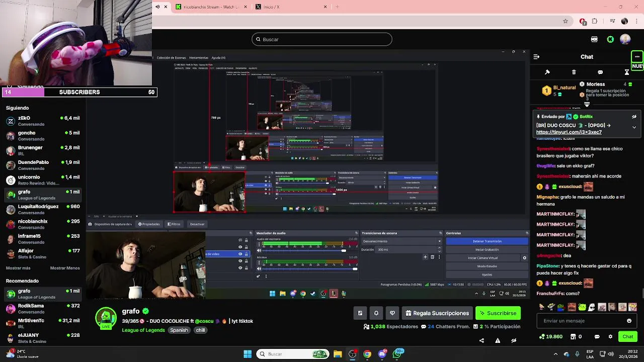
Task: Mute Mic/Aux speaker icon in OBS
Action: click(259, 269)
